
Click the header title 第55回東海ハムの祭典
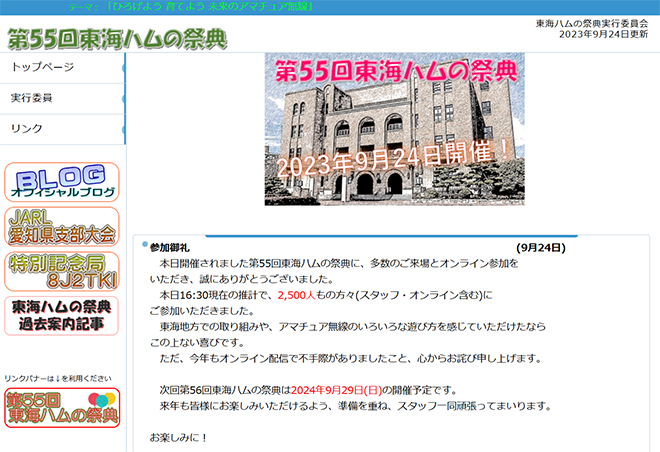117,39
